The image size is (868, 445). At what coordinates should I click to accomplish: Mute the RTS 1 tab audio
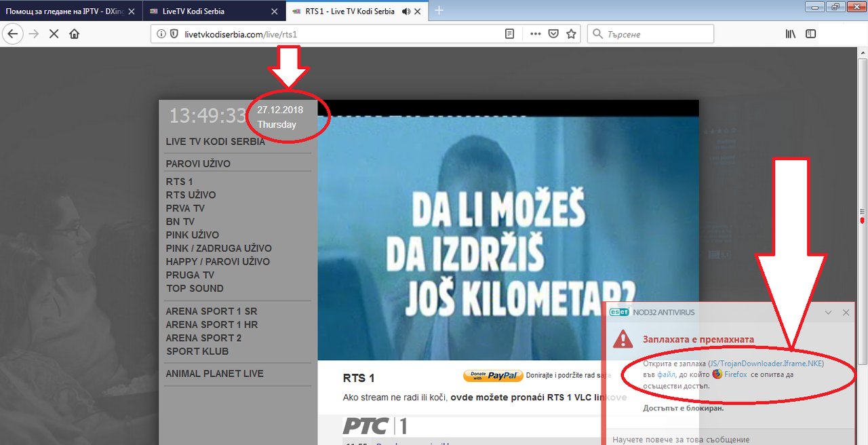tap(406, 11)
